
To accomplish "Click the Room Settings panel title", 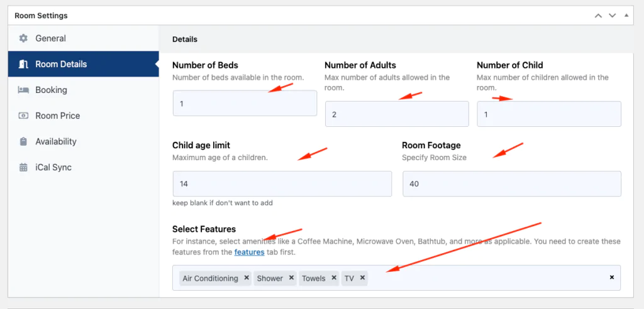I will click(41, 16).
